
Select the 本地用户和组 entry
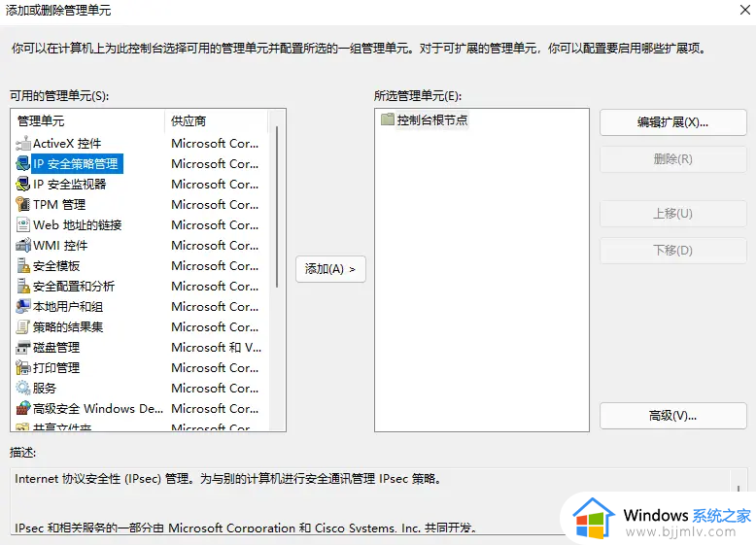point(68,306)
